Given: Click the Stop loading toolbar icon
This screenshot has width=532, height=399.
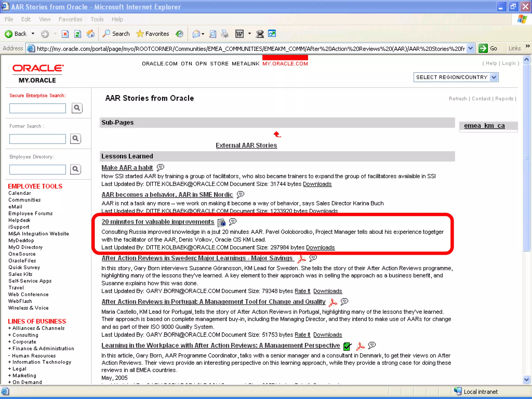Looking at the screenshot, I should 65,34.
